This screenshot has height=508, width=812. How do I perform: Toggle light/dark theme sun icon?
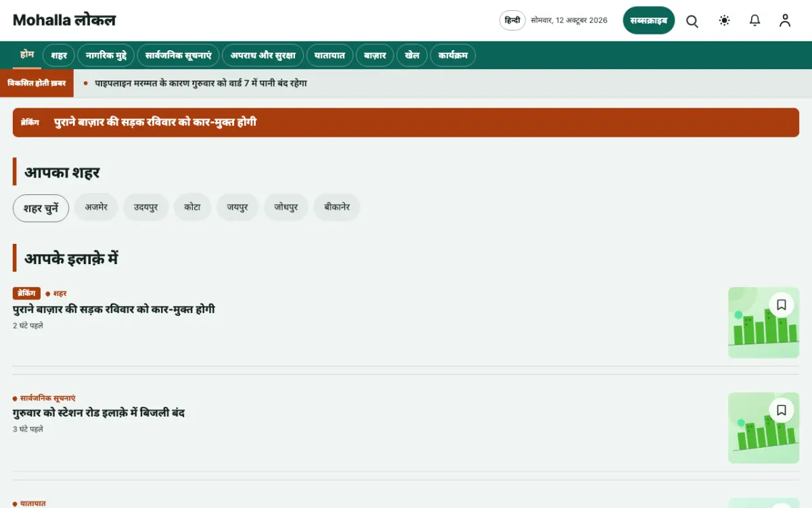click(725, 21)
